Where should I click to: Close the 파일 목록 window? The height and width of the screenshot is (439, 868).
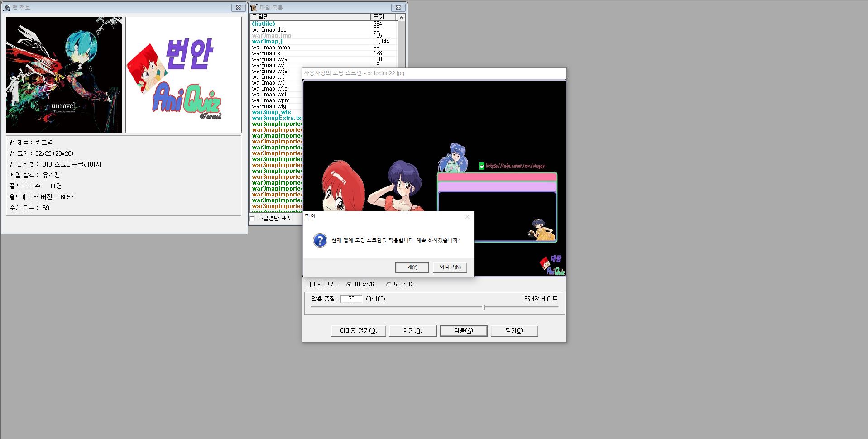(x=398, y=7)
